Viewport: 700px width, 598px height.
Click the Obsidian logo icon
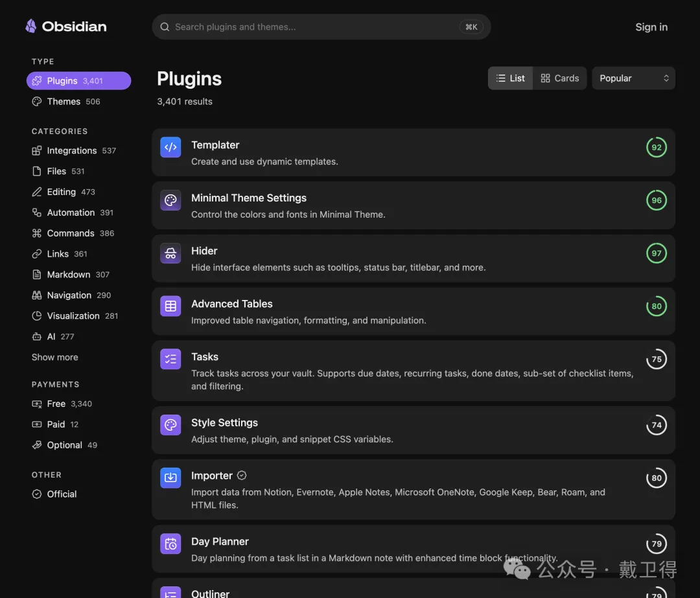[31, 27]
